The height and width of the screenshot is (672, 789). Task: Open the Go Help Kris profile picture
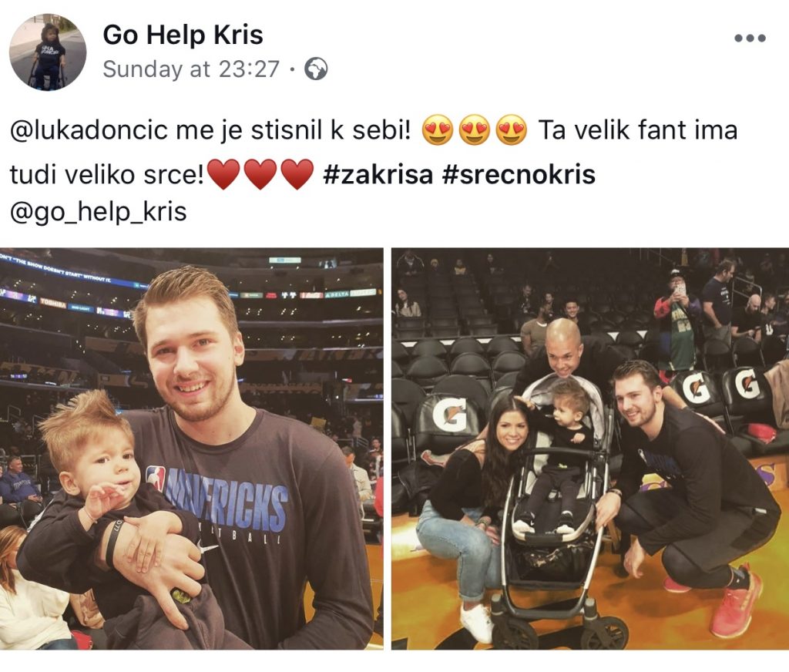click(x=48, y=52)
